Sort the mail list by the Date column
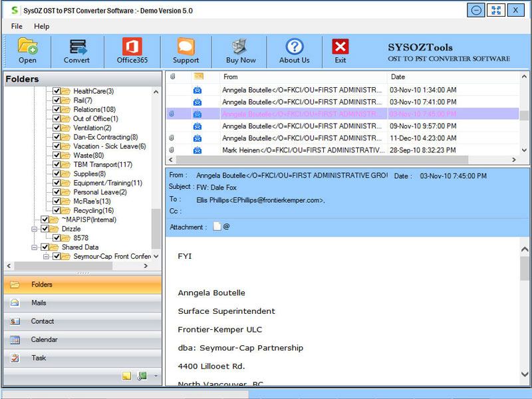The height and width of the screenshot is (399, 532). 454,76
